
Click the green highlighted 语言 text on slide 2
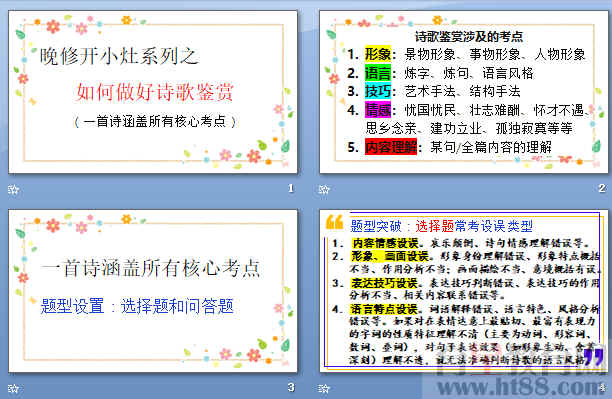377,73
